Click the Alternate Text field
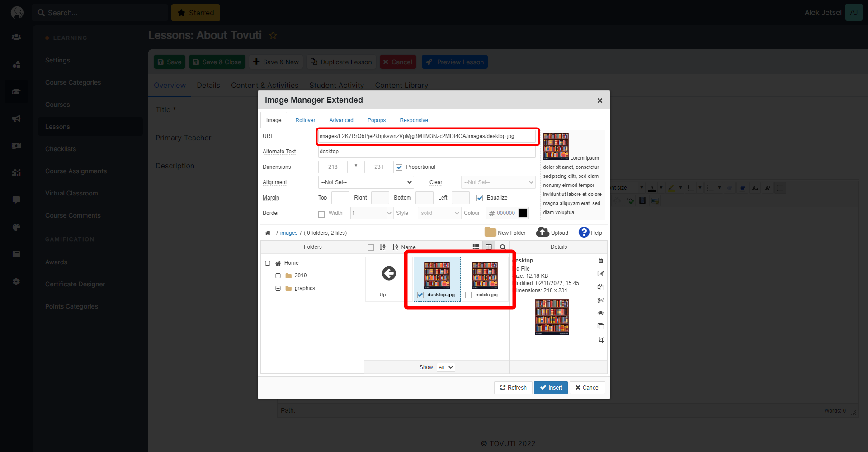The image size is (868, 452). coord(427,152)
